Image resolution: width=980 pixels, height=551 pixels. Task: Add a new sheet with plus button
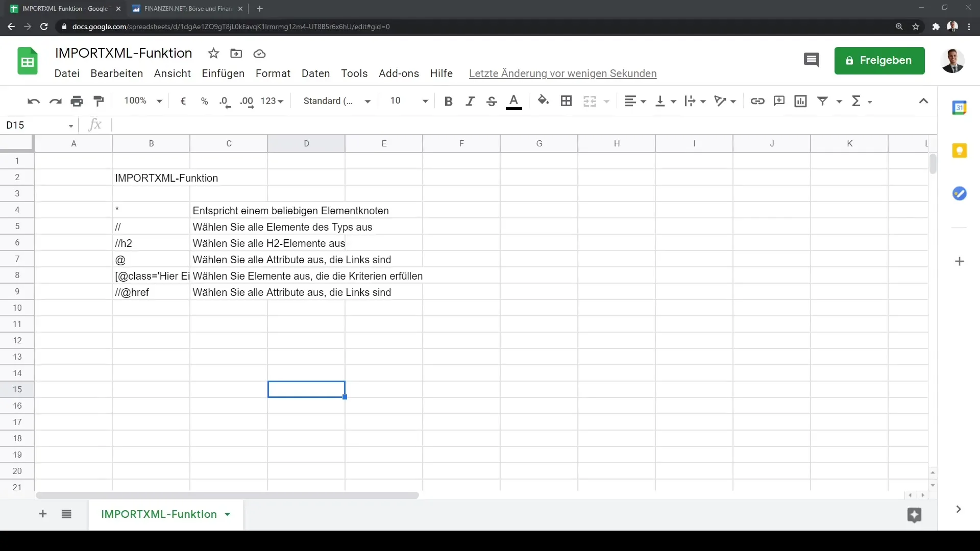pyautogui.click(x=43, y=514)
